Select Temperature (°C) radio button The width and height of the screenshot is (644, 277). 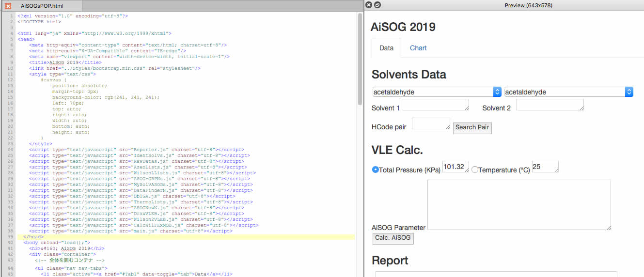click(x=474, y=170)
